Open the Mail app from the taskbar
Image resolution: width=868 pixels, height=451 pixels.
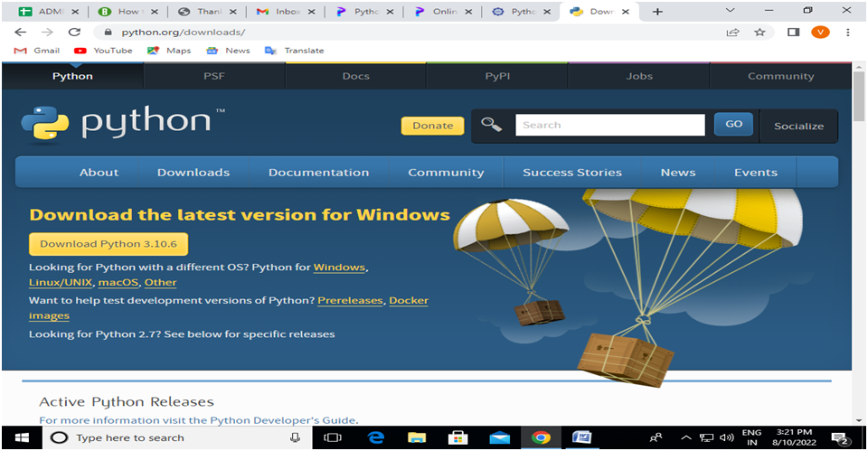[x=499, y=437]
